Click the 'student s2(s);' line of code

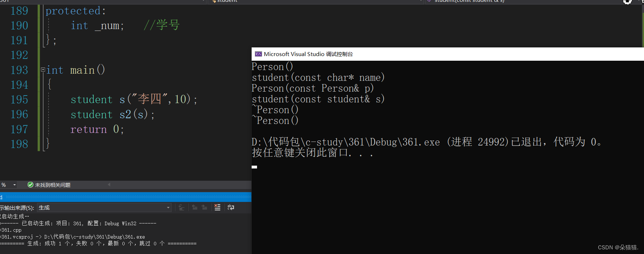coord(112,115)
